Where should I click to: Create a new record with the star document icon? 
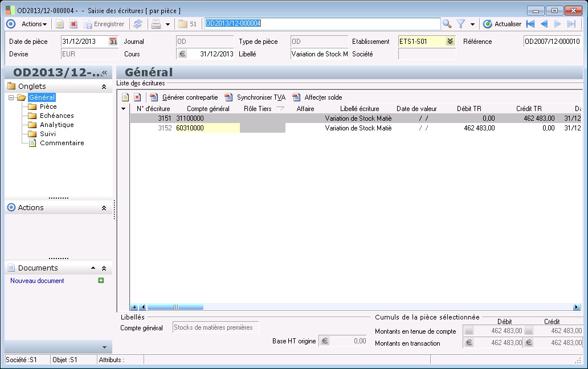[60, 24]
